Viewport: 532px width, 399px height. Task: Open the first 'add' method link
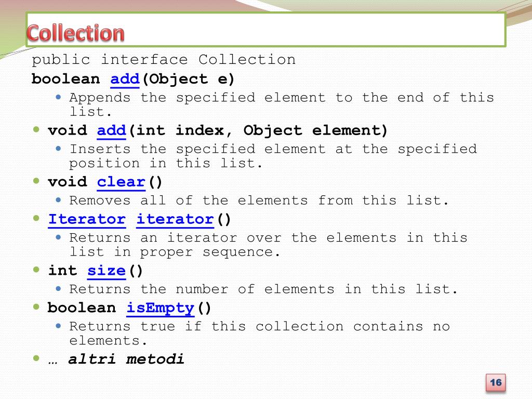point(125,79)
